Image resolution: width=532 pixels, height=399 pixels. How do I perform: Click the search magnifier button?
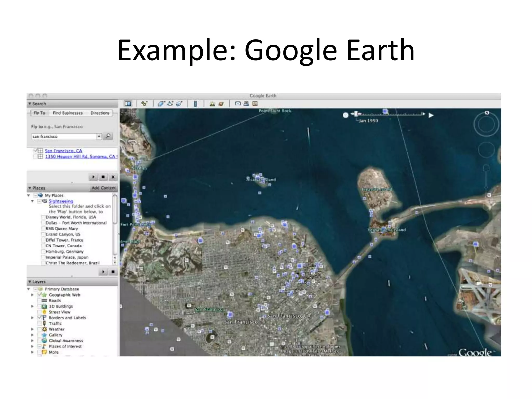coord(108,136)
